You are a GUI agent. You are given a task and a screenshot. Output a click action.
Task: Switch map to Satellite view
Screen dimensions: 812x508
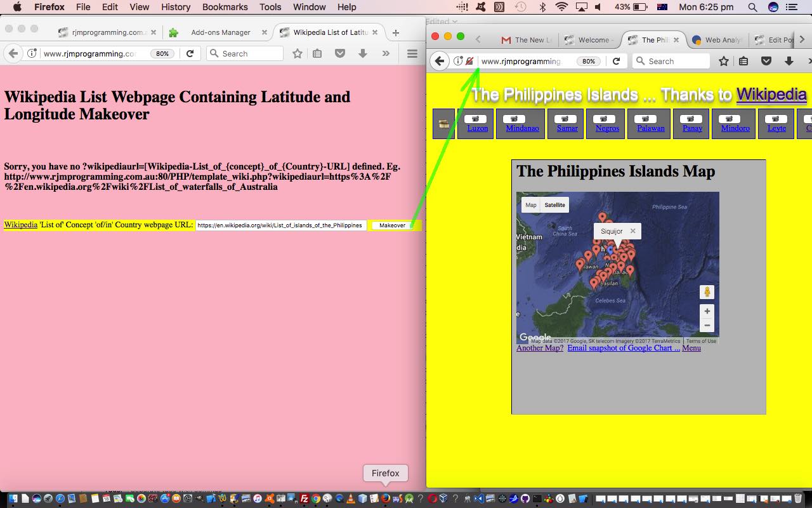[554, 204]
